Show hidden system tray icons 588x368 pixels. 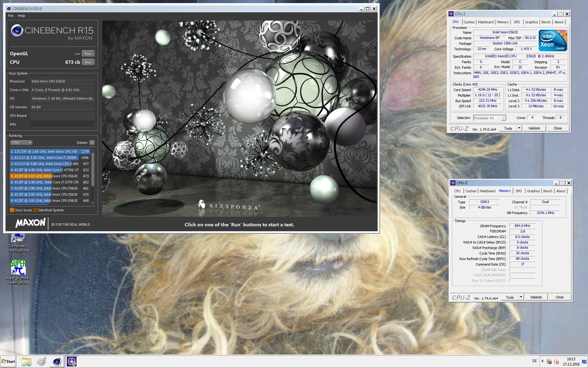pyautogui.click(x=542, y=361)
